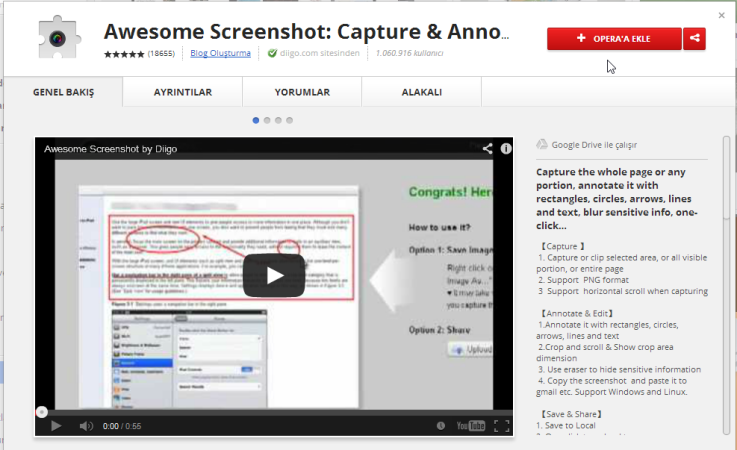Screen dimensions: 737x450
Task: Select the fourth carousel dot
Action: point(290,120)
